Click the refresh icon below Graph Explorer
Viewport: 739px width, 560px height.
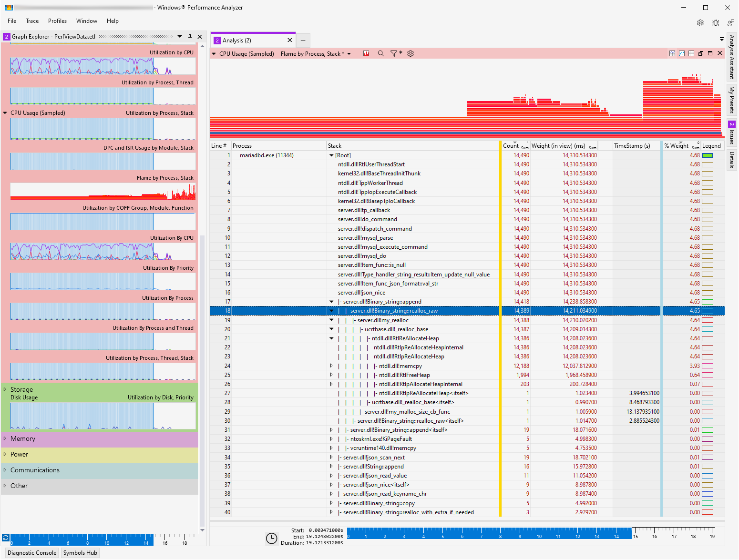click(6, 537)
